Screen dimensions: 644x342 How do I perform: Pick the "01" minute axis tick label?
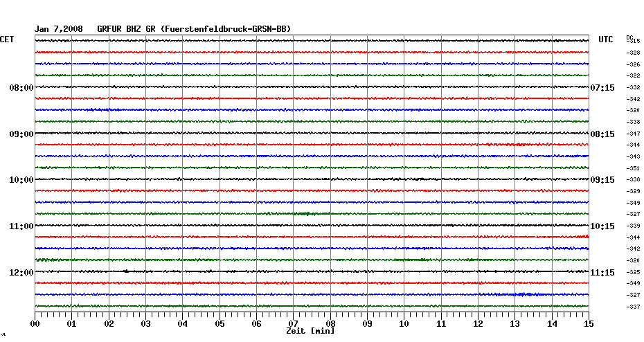(71, 324)
